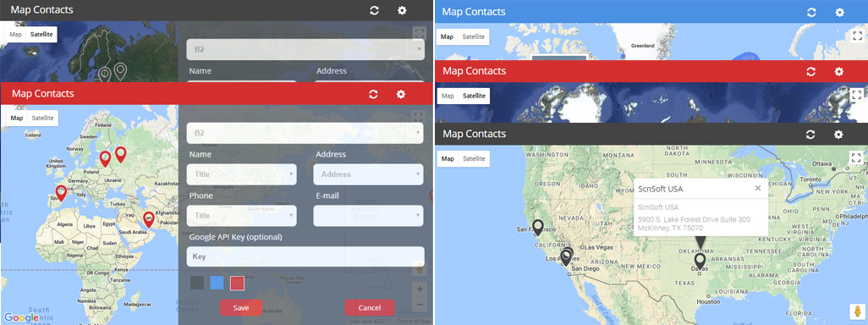The image size is (868, 325).
Task: Select the Dallas map marker
Action: point(700,261)
